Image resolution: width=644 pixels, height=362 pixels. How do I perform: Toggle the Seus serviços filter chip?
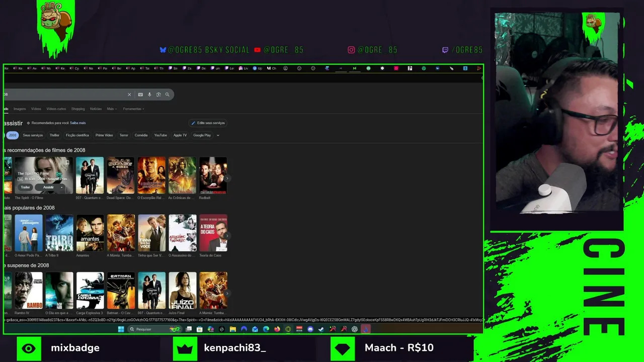tap(33, 135)
